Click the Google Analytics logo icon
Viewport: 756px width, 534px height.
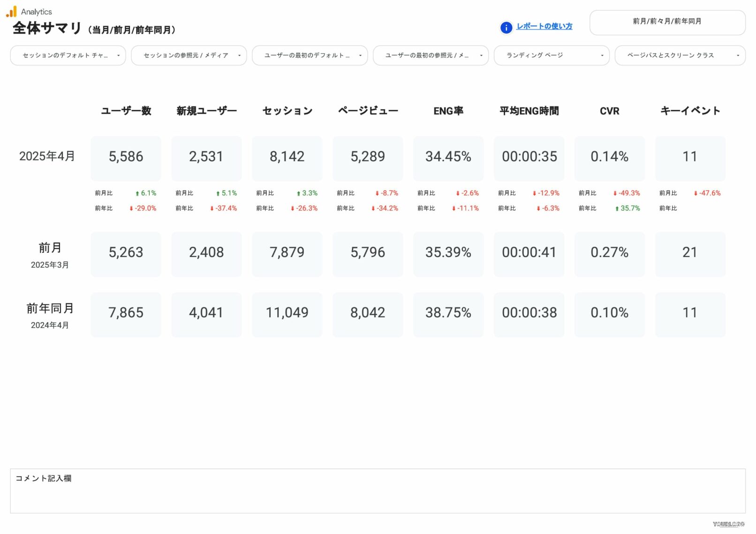click(11, 11)
